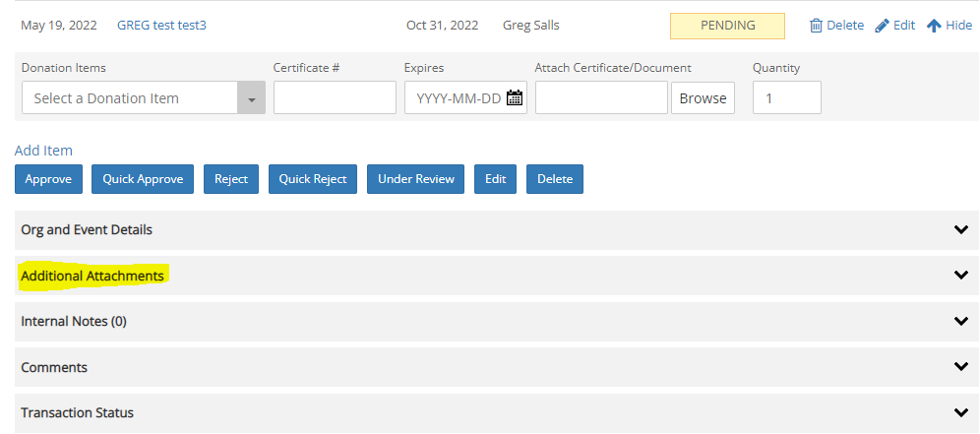Click the Quick Approve button

coord(143,179)
